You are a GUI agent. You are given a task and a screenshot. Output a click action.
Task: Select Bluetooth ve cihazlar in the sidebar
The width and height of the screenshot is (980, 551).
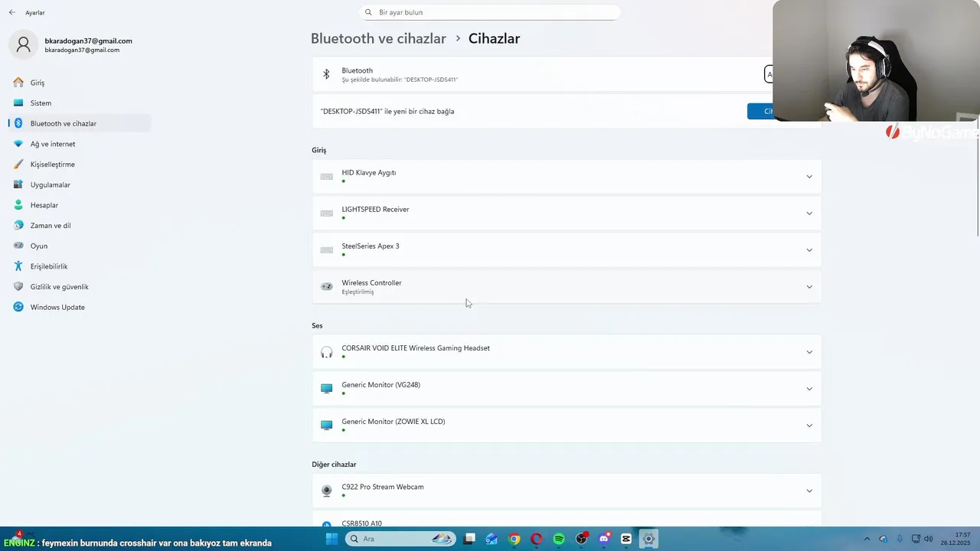pyautogui.click(x=80, y=123)
